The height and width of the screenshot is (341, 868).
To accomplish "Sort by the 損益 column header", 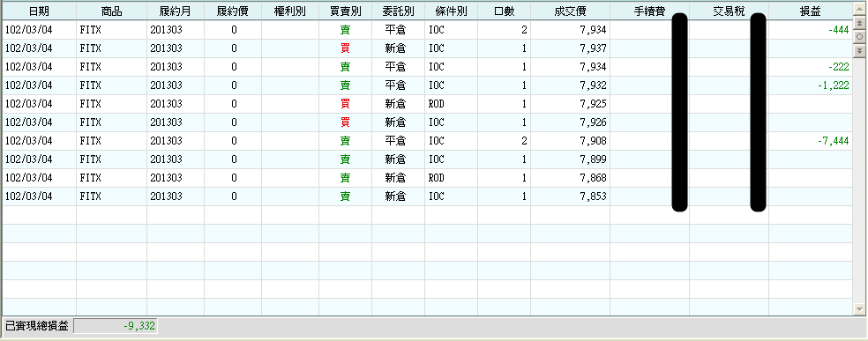I will [811, 11].
